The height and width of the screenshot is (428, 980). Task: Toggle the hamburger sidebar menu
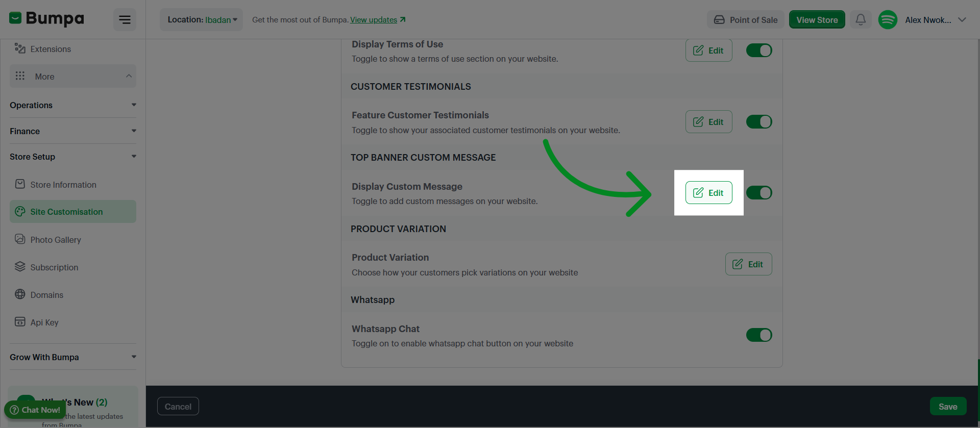(x=125, y=20)
